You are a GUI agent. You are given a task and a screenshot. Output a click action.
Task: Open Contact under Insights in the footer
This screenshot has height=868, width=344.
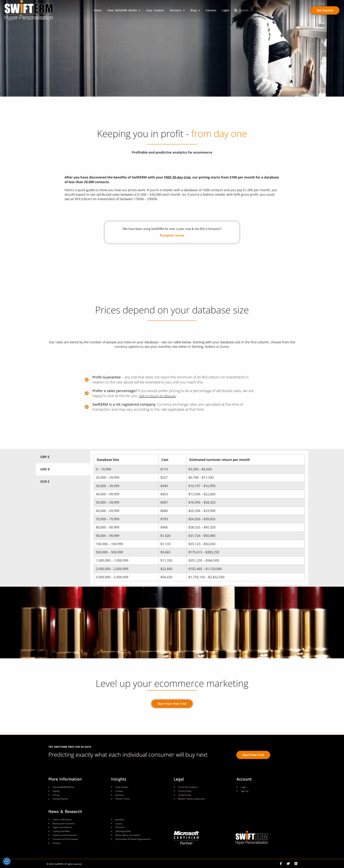click(x=119, y=791)
